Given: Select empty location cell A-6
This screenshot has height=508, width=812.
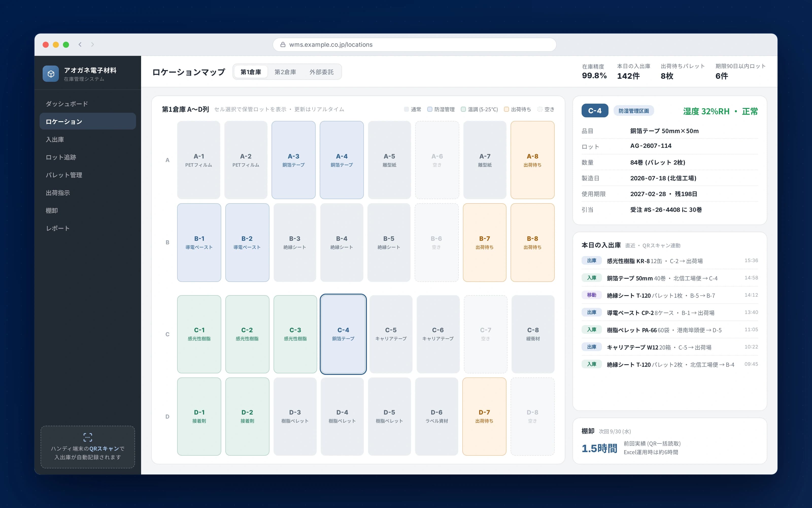Looking at the screenshot, I should [437, 160].
